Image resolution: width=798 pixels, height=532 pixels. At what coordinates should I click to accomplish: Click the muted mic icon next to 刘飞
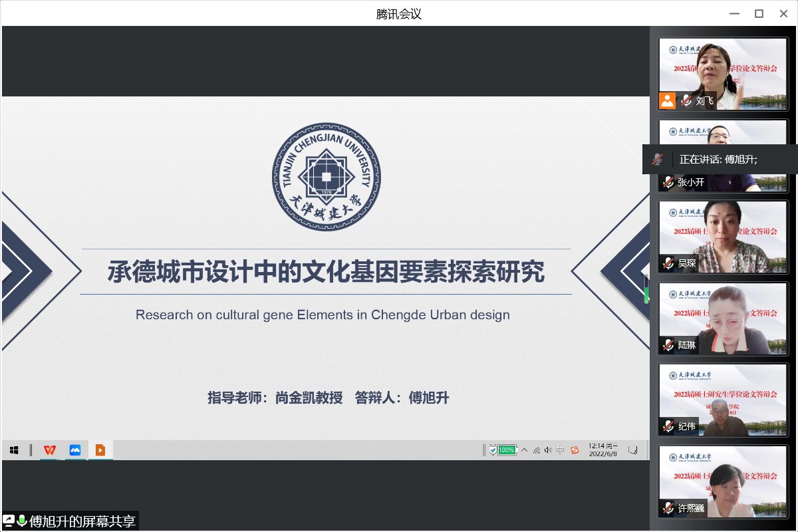pyautogui.click(x=686, y=101)
